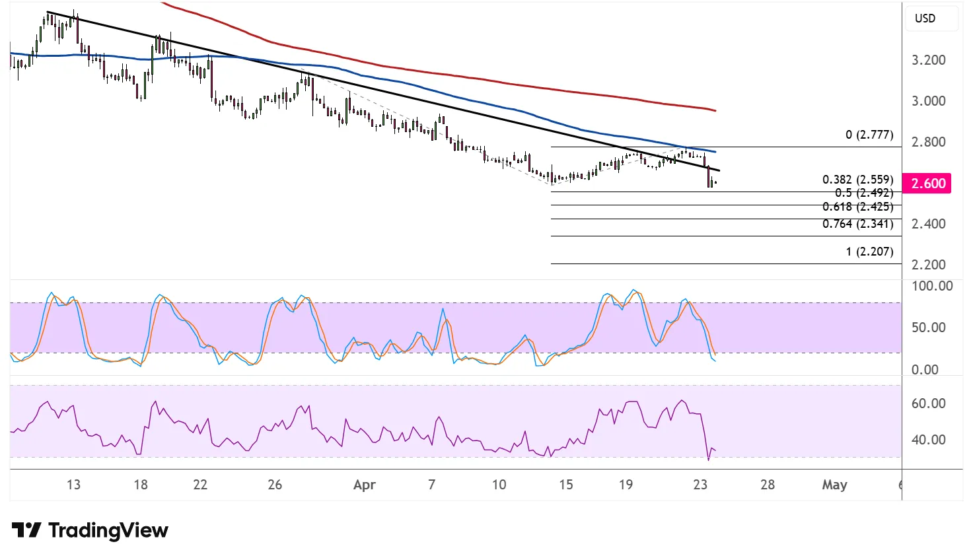The image size is (973, 560).
Task: Click the 2.200 price scale label
Action: coord(928,265)
